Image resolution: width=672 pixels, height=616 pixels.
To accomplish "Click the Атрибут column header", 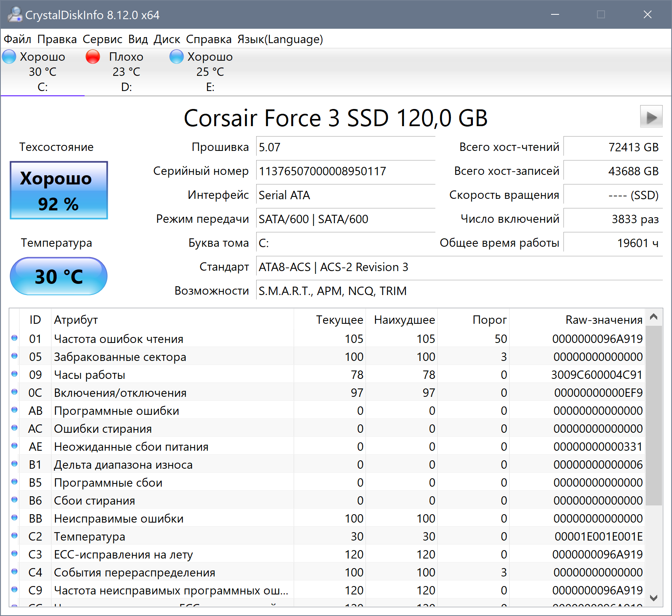I will 172,320.
